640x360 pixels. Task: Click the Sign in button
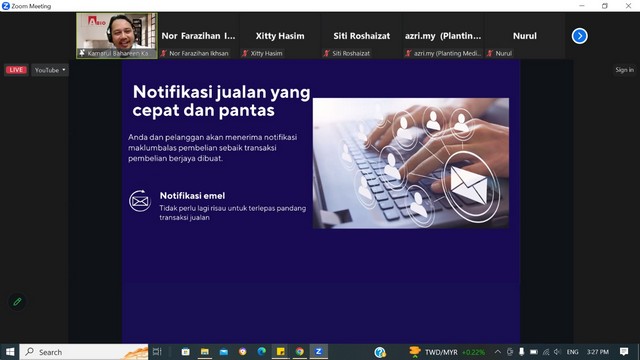coord(624,70)
